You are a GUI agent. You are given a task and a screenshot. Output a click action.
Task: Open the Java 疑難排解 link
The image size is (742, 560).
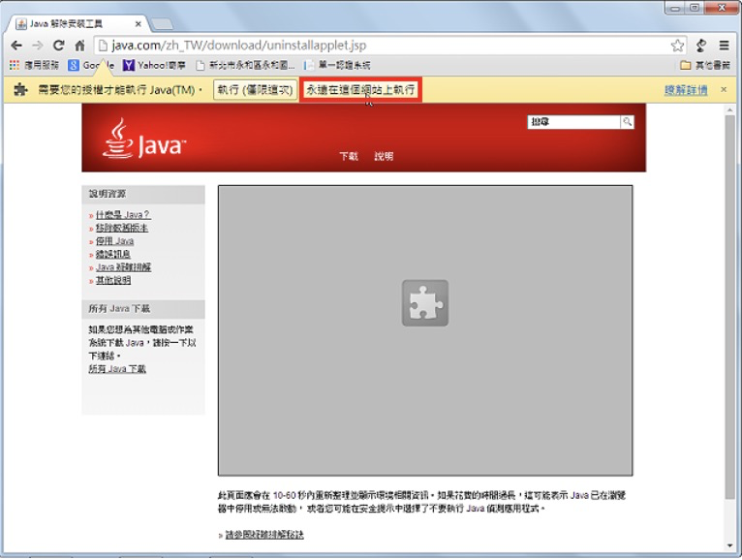[x=124, y=267]
